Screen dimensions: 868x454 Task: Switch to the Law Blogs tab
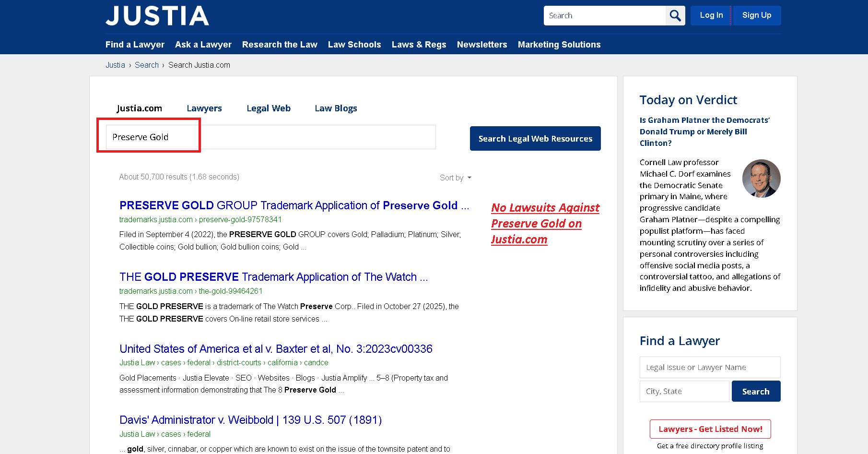coord(336,108)
